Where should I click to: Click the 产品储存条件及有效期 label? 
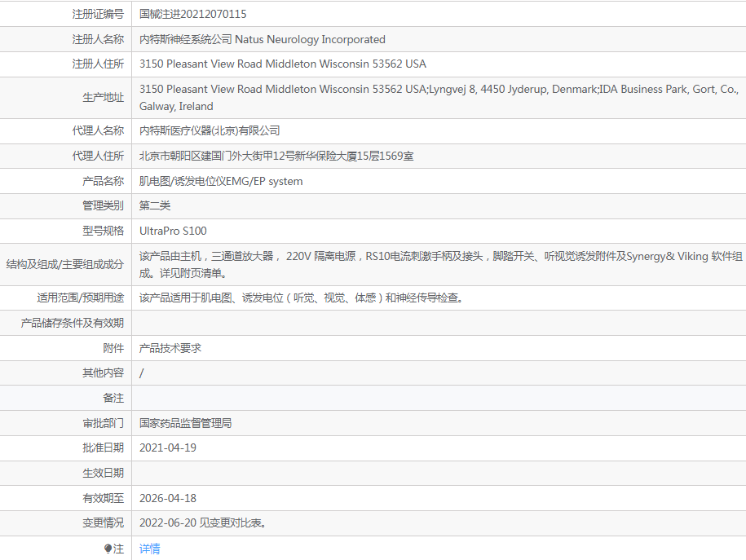pos(73,323)
